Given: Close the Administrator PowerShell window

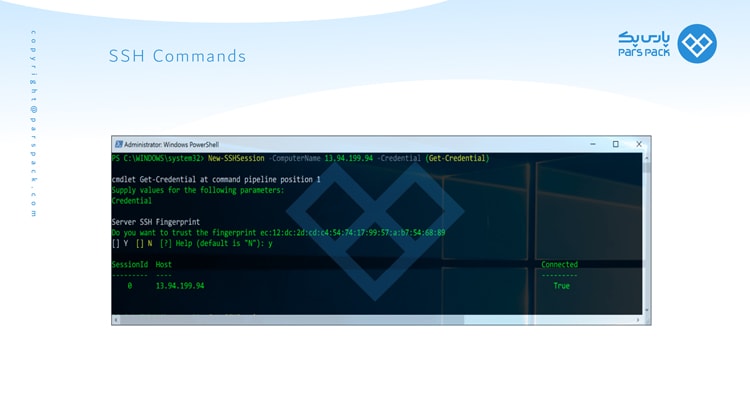Looking at the screenshot, I should tap(639, 144).
